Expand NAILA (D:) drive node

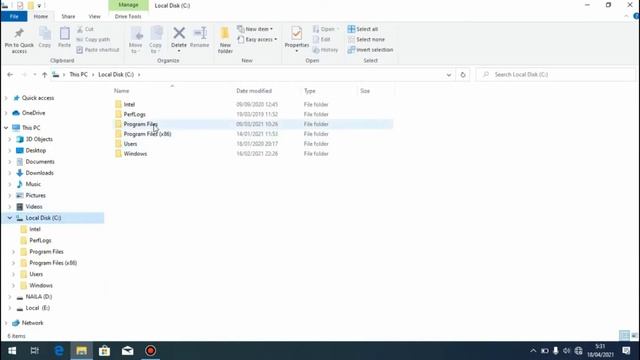(x=9, y=297)
